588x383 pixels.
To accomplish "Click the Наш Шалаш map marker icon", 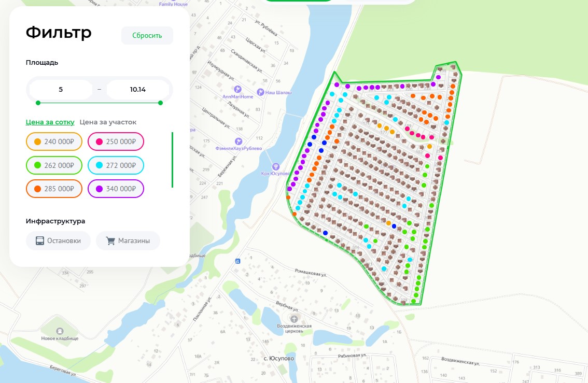I will pyautogui.click(x=261, y=92).
